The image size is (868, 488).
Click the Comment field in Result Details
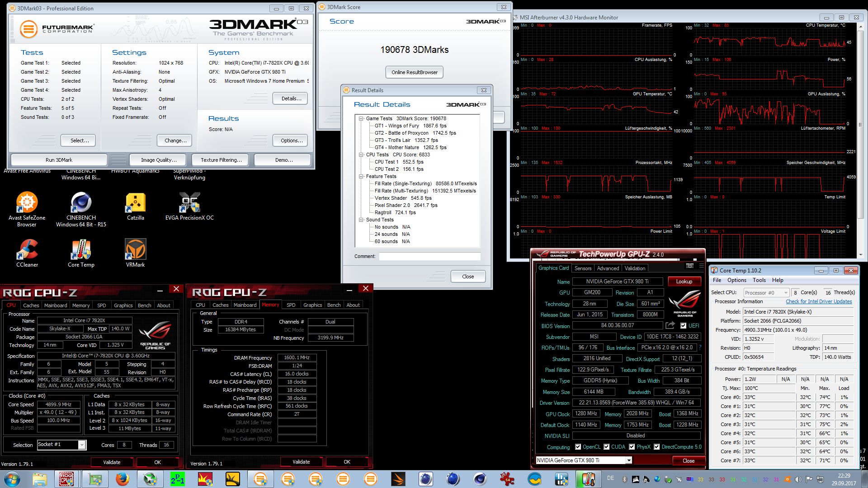(429, 257)
